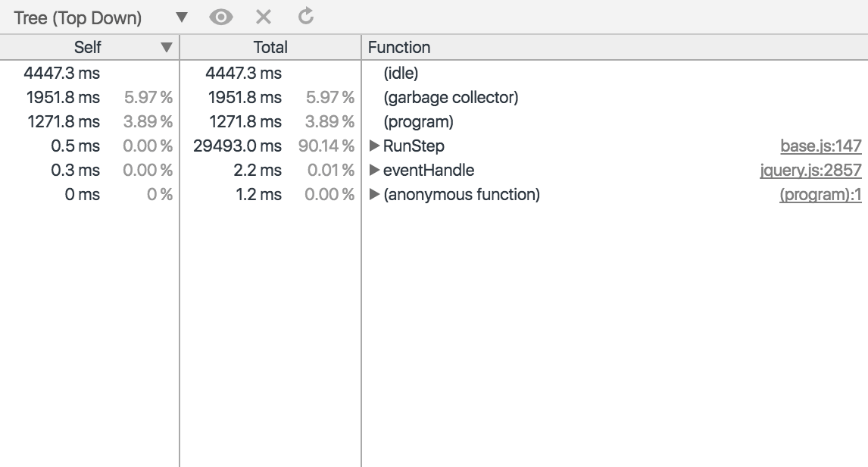Click the eye focus selected function icon
Viewport: 868px width, 467px height.
tap(221, 17)
